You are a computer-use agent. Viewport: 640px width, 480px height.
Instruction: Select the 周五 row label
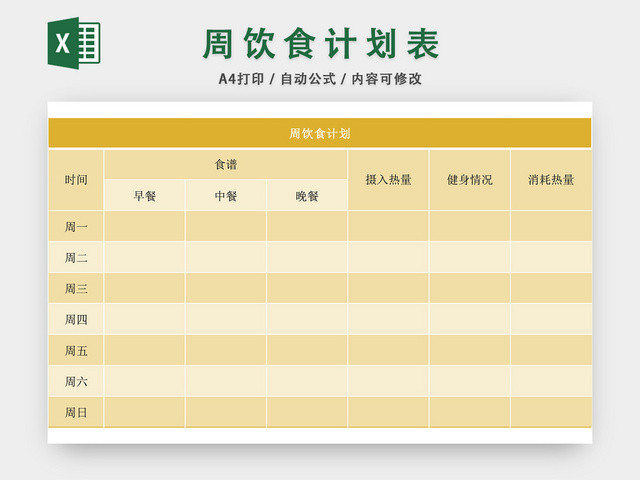[76, 350]
